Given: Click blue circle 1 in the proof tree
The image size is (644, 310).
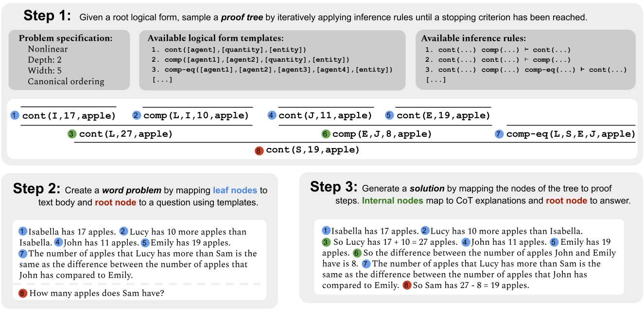Looking at the screenshot, I should coord(15,115).
